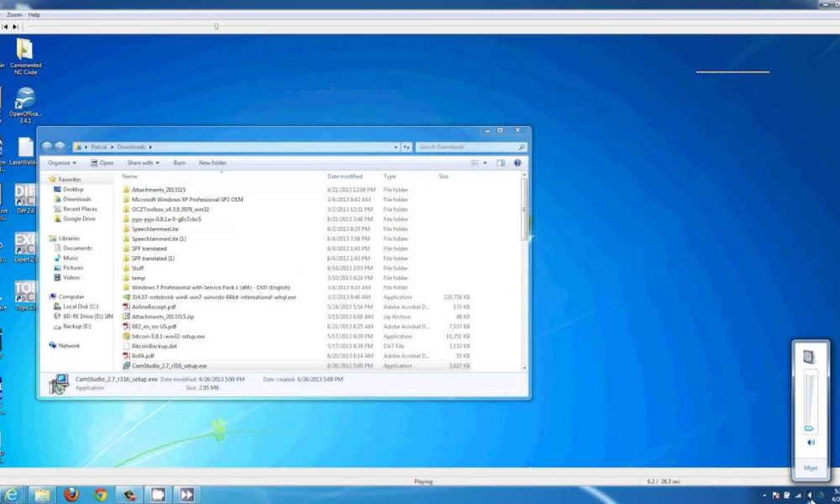840x504 pixels.
Task: Click the Help question-mark icon in Explorer toolbar
Action: click(517, 162)
